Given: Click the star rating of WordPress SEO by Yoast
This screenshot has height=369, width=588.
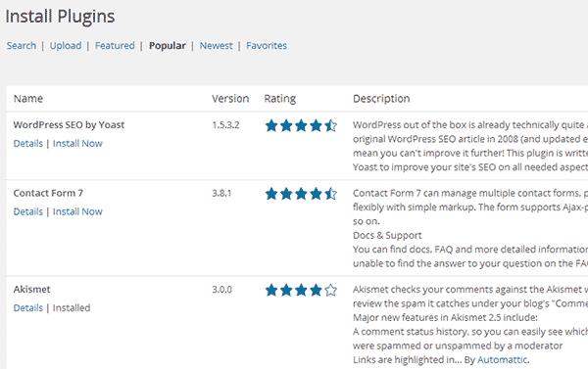Looking at the screenshot, I should tap(301, 125).
